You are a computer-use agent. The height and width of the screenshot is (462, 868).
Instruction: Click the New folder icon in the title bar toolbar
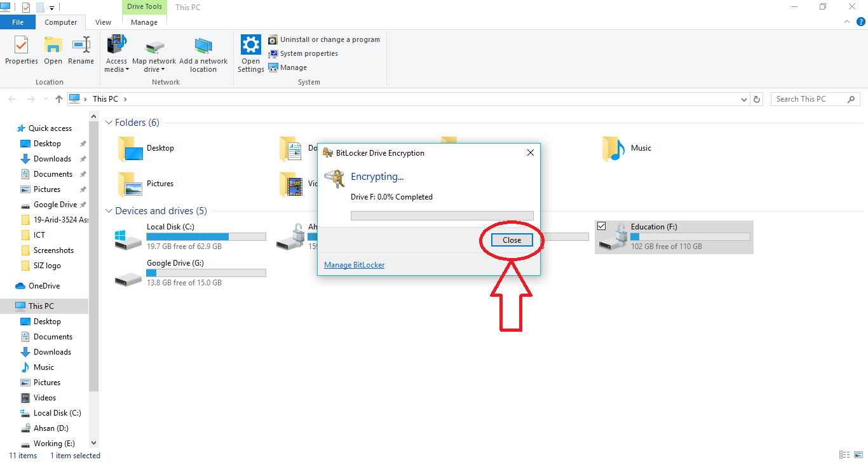click(40, 8)
